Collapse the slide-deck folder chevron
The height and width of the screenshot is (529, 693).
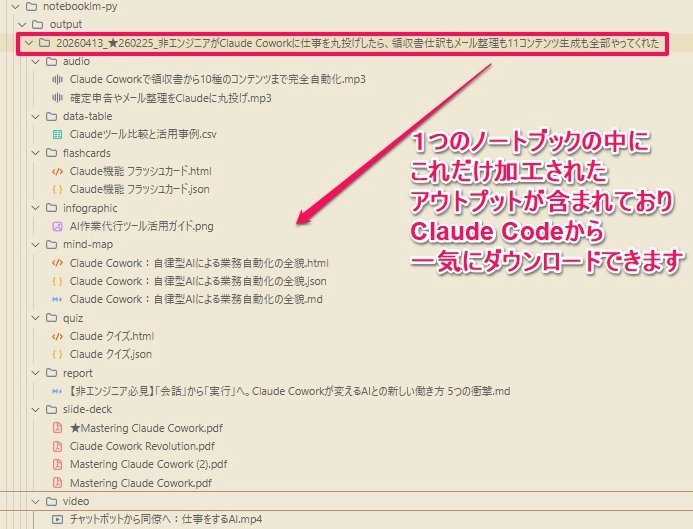[x=36, y=410]
